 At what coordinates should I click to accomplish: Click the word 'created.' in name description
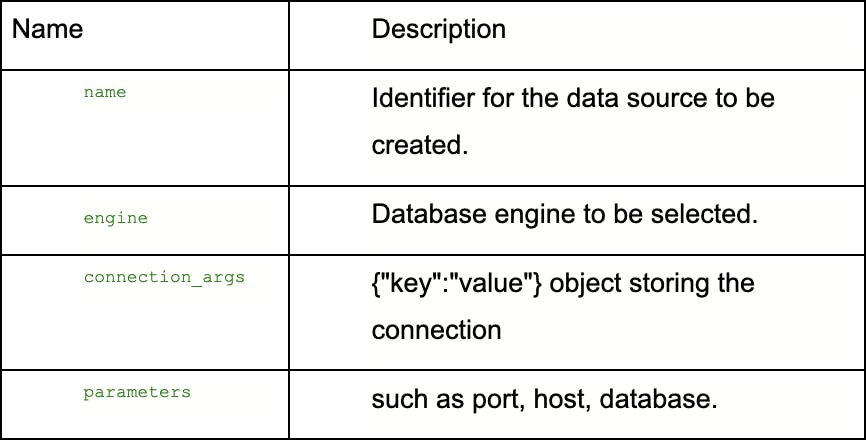[420, 145]
